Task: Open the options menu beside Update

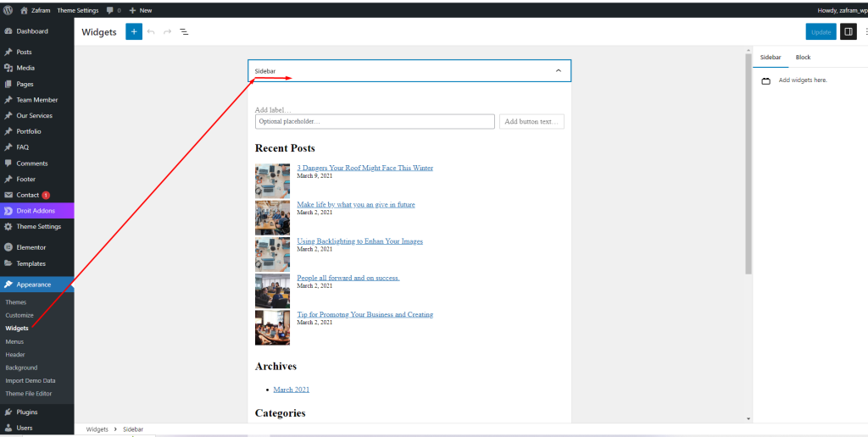Action: click(x=865, y=32)
